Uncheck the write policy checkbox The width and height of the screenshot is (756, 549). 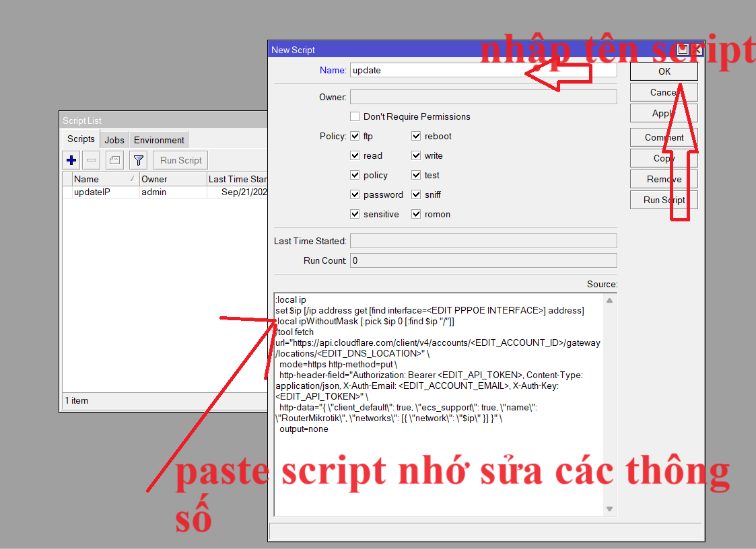416,155
